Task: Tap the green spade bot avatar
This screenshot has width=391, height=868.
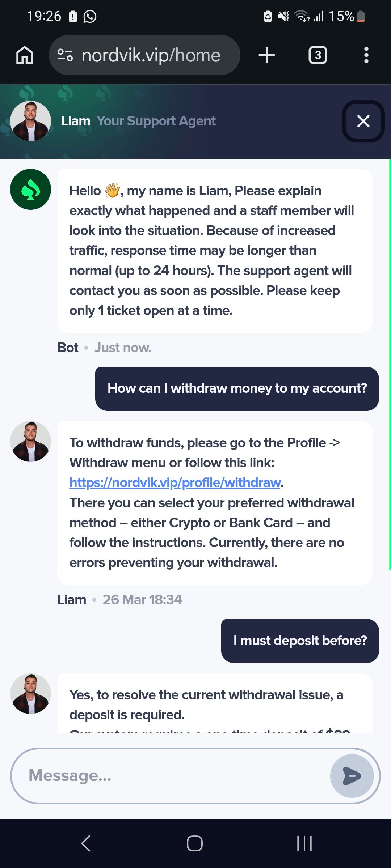Action: click(30, 190)
